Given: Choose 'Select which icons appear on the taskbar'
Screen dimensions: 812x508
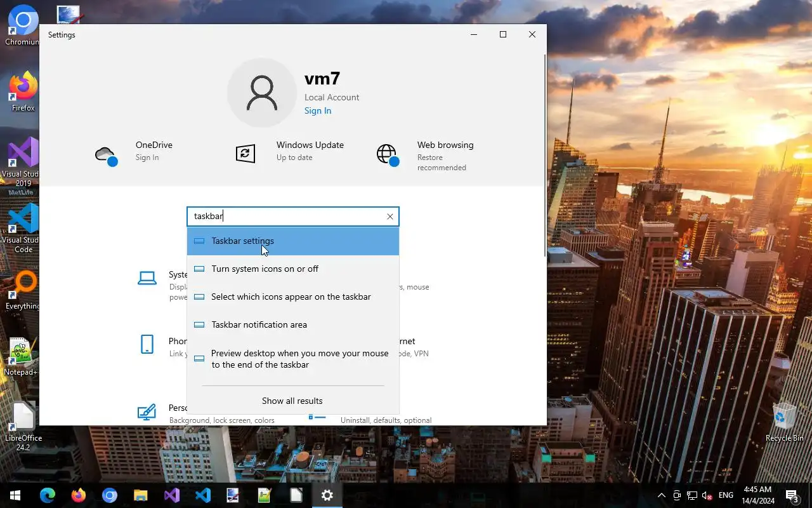Looking at the screenshot, I should pos(292,297).
